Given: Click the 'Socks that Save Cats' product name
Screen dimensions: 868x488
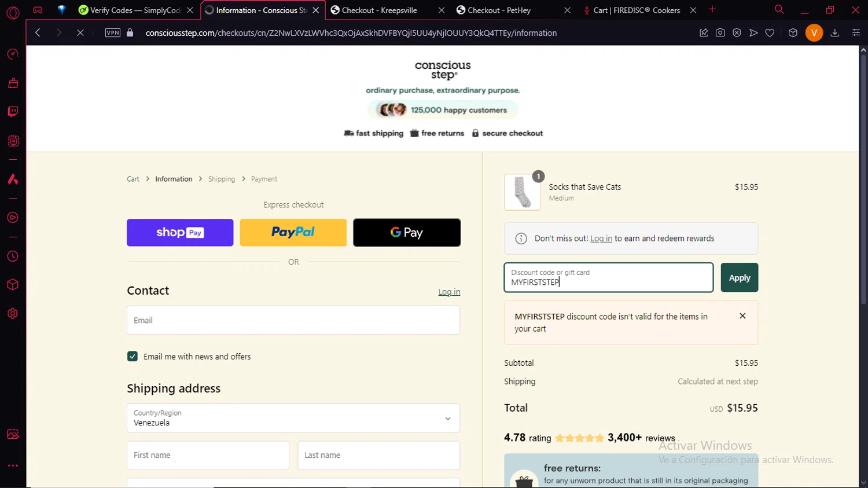Looking at the screenshot, I should (x=585, y=187).
